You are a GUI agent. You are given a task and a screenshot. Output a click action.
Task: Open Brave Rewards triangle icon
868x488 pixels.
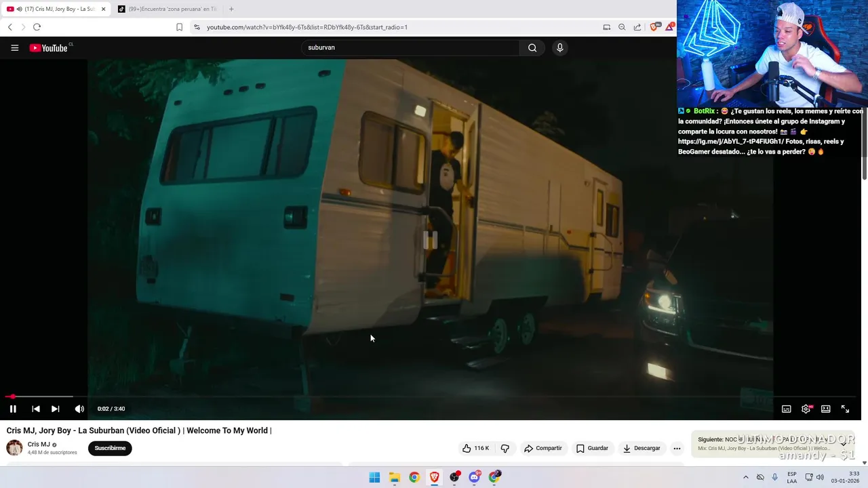[x=669, y=26]
